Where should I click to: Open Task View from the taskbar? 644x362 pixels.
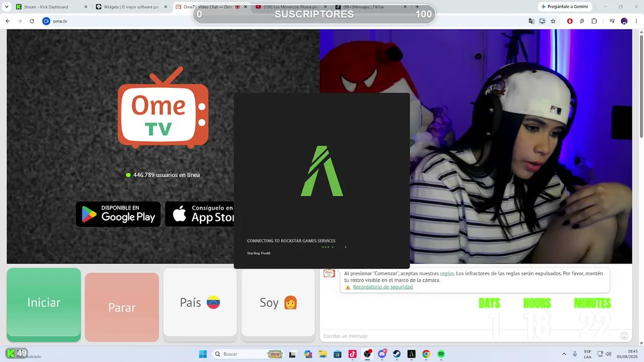[x=292, y=354]
